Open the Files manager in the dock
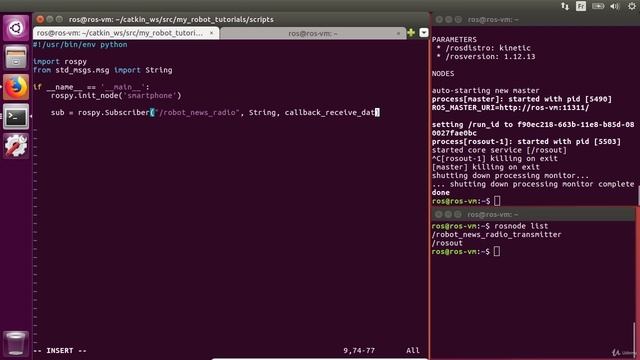This screenshot has width=640, height=360. 16,58
